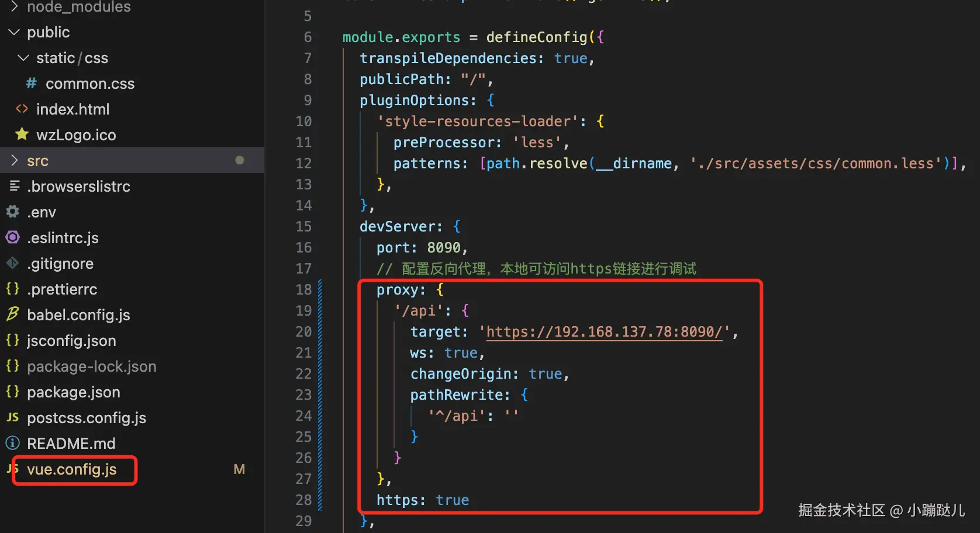This screenshot has height=533, width=980.
Task: Click the gear icon beside .env
Action: point(12,212)
